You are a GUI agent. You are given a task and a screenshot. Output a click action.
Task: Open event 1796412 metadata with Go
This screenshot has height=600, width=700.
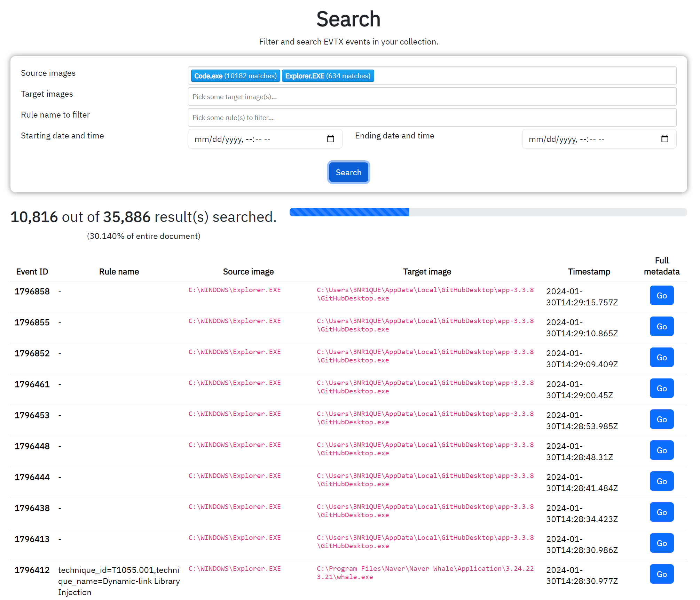[661, 574]
